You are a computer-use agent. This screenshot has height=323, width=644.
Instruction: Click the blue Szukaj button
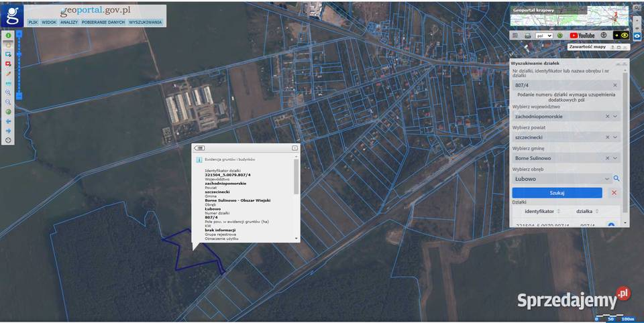coord(557,192)
